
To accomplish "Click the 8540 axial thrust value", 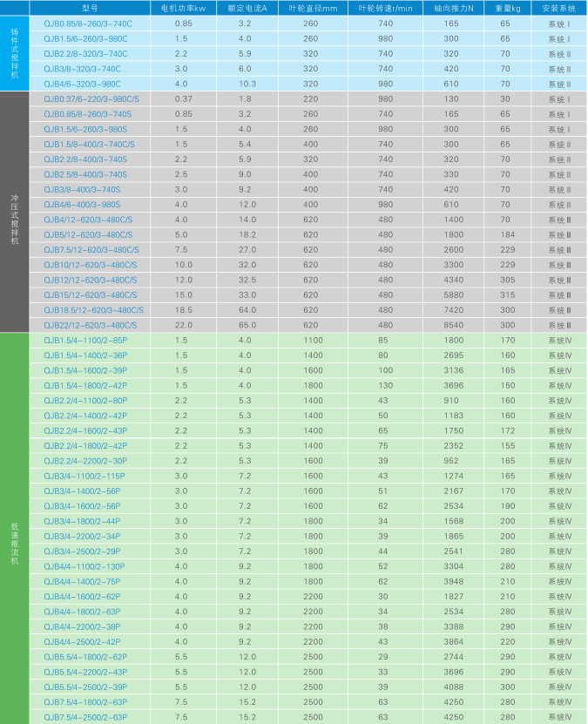I will 451,325.
